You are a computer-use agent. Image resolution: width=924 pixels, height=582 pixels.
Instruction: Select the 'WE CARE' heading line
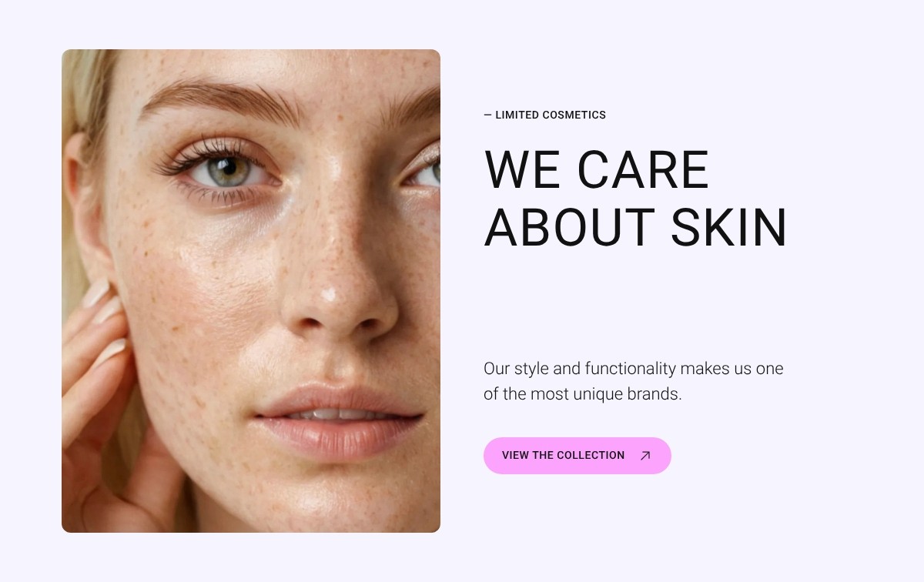(597, 169)
